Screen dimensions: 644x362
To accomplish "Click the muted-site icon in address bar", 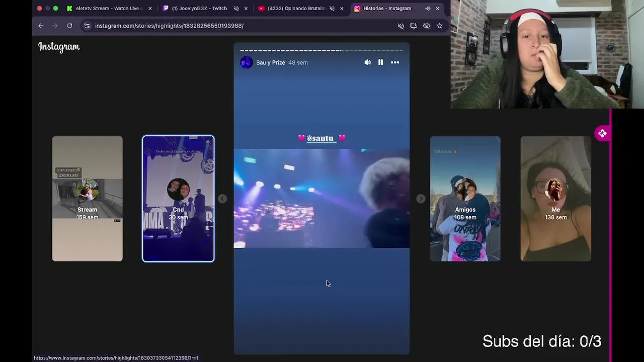I will [x=401, y=26].
